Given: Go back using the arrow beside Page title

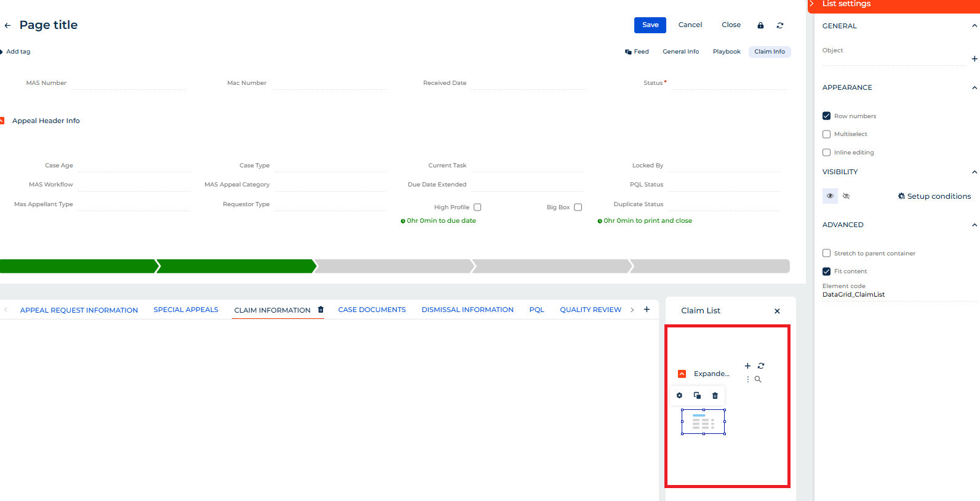Looking at the screenshot, I should pos(7,25).
